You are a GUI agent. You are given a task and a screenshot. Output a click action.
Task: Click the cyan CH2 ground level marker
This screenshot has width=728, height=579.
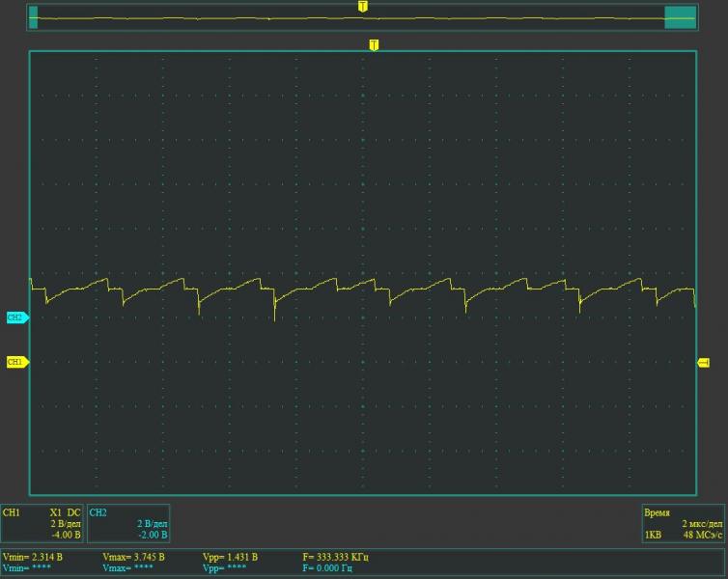[16, 317]
